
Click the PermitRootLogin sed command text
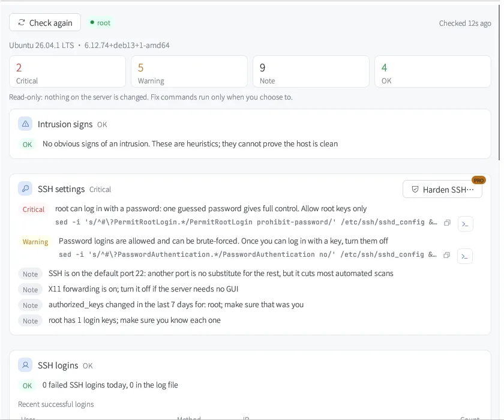(x=246, y=223)
